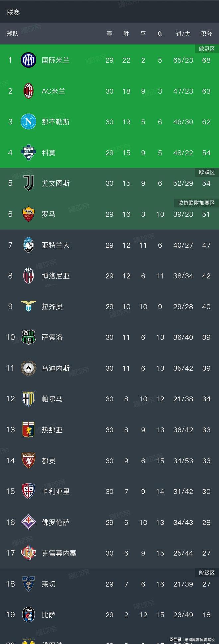Viewport: 219px width, 644px height.
Task: Click the 进/失 column header
Action: point(183,34)
